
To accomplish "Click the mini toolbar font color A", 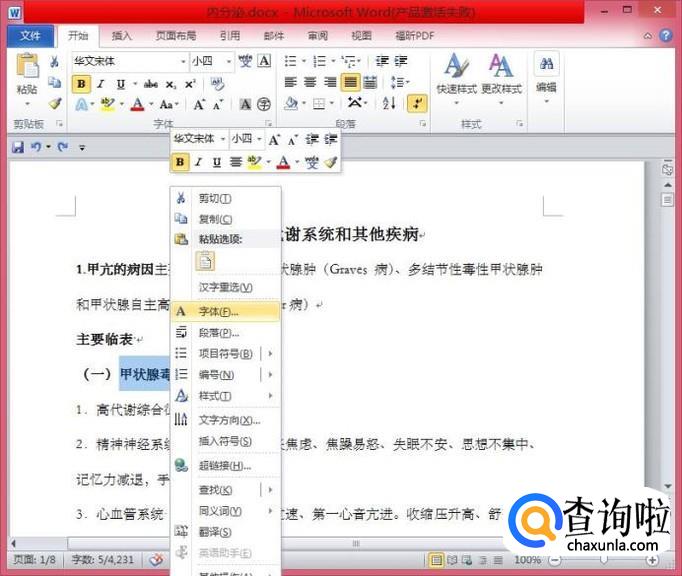I will coord(284,162).
